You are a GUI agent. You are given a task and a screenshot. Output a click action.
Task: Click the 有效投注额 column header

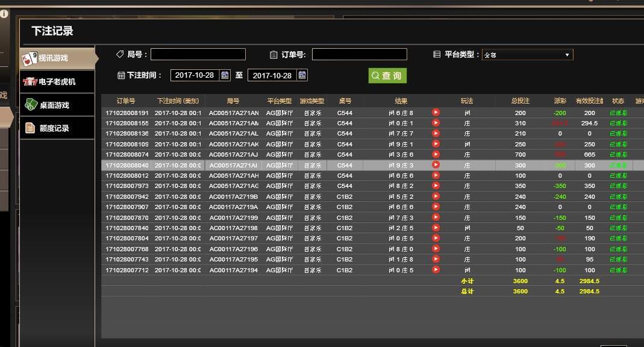[589, 101]
